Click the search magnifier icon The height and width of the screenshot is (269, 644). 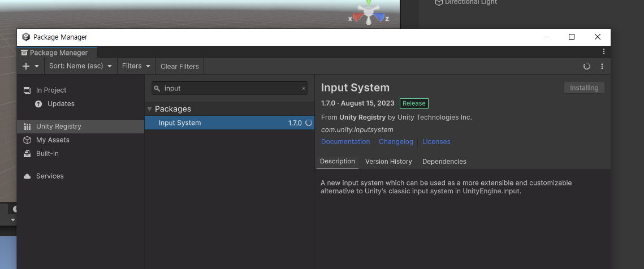pyautogui.click(x=157, y=88)
